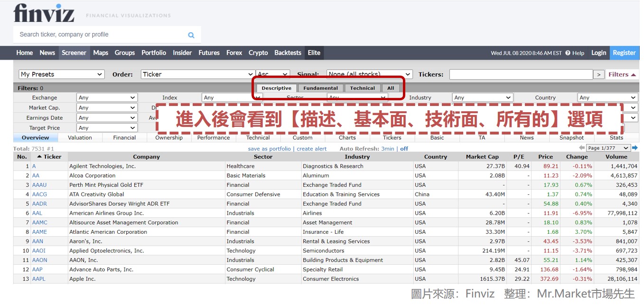Click the Help question mark icon
This screenshot has height=307, width=644.
(x=568, y=53)
